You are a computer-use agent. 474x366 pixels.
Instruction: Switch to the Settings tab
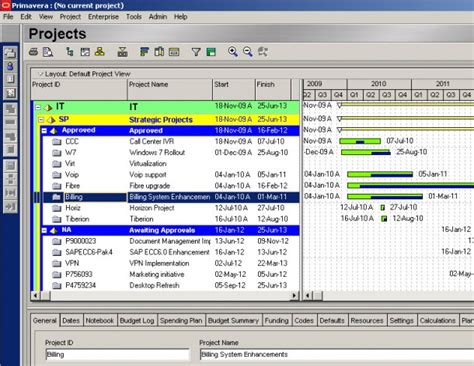pos(401,321)
